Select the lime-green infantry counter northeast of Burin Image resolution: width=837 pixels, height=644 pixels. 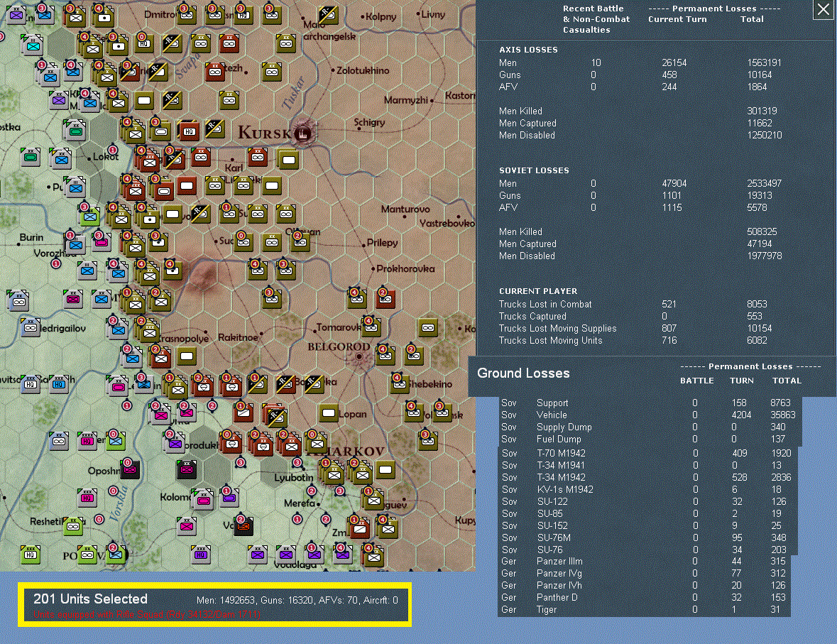[89, 215]
